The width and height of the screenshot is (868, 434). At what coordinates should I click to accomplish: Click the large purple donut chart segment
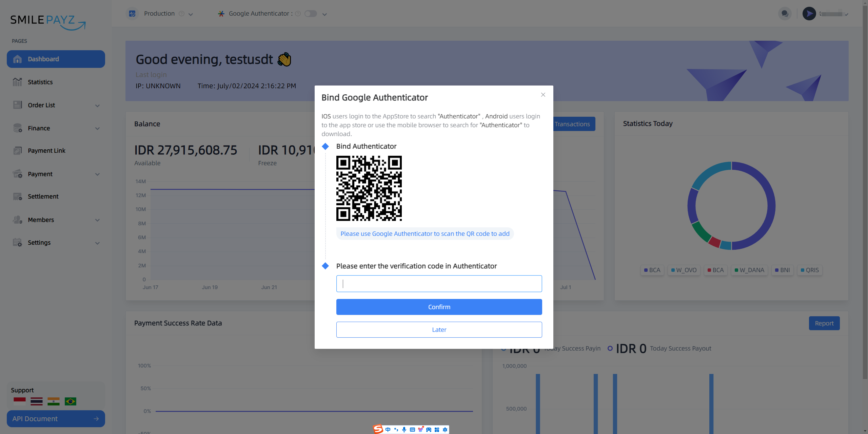point(771,206)
